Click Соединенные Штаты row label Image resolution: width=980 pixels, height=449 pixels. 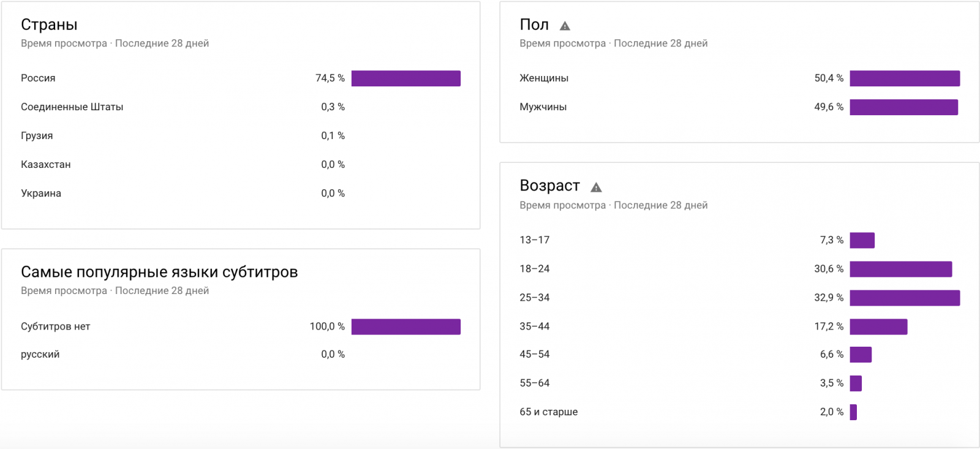pyautogui.click(x=72, y=107)
